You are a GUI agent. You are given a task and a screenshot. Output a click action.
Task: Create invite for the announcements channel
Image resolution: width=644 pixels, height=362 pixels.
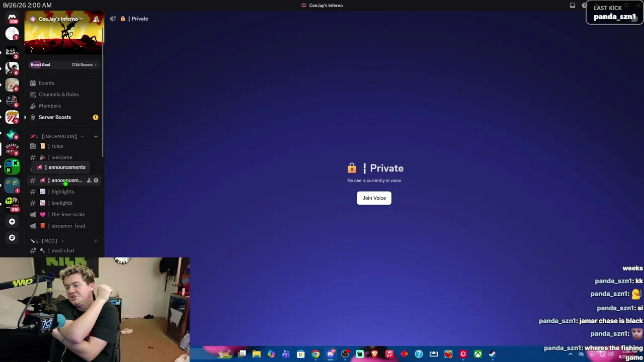(89, 180)
